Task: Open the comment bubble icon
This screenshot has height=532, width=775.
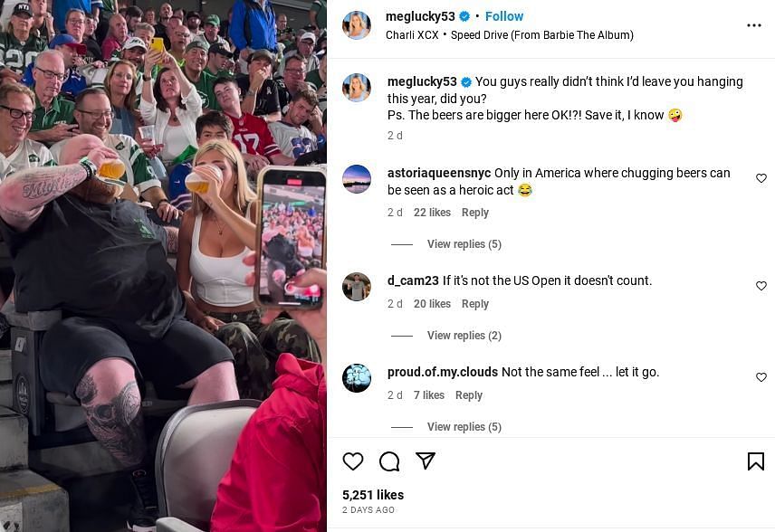Action: [x=389, y=461]
